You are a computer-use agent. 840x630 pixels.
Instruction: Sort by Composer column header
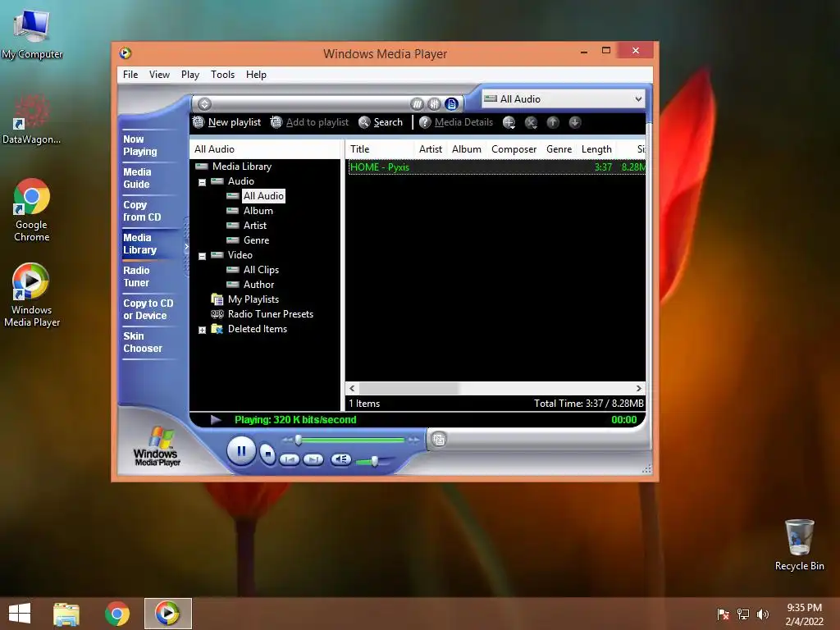point(514,149)
